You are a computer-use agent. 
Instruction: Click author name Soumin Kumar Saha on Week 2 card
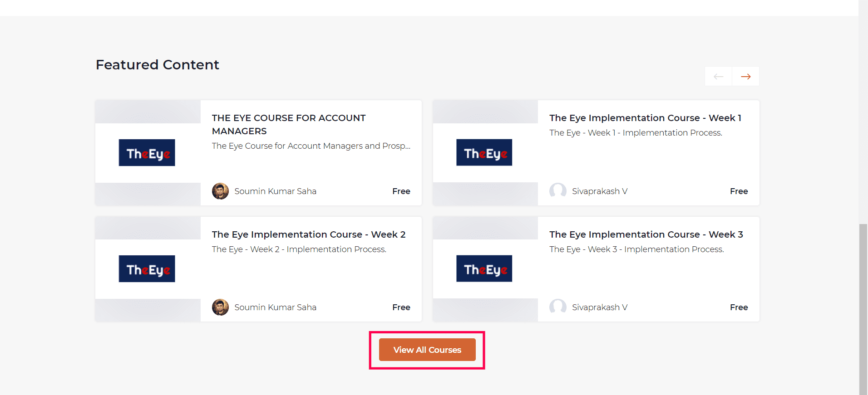pos(275,307)
